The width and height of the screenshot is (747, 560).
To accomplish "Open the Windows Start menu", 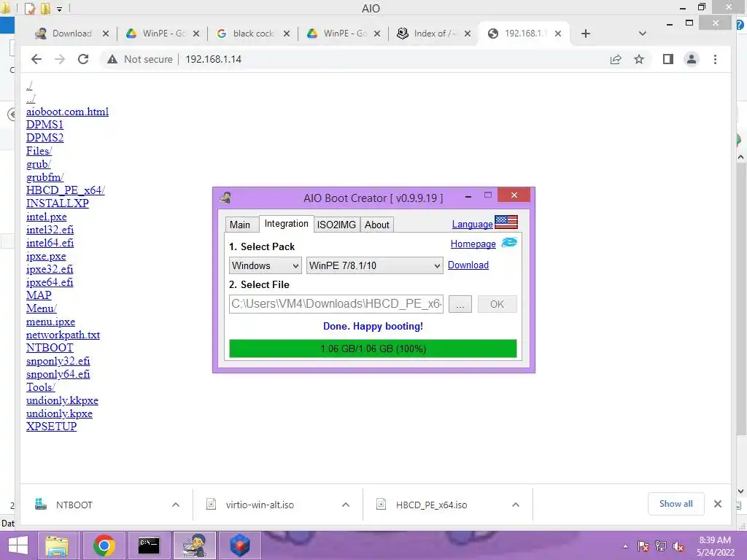I will point(18,545).
